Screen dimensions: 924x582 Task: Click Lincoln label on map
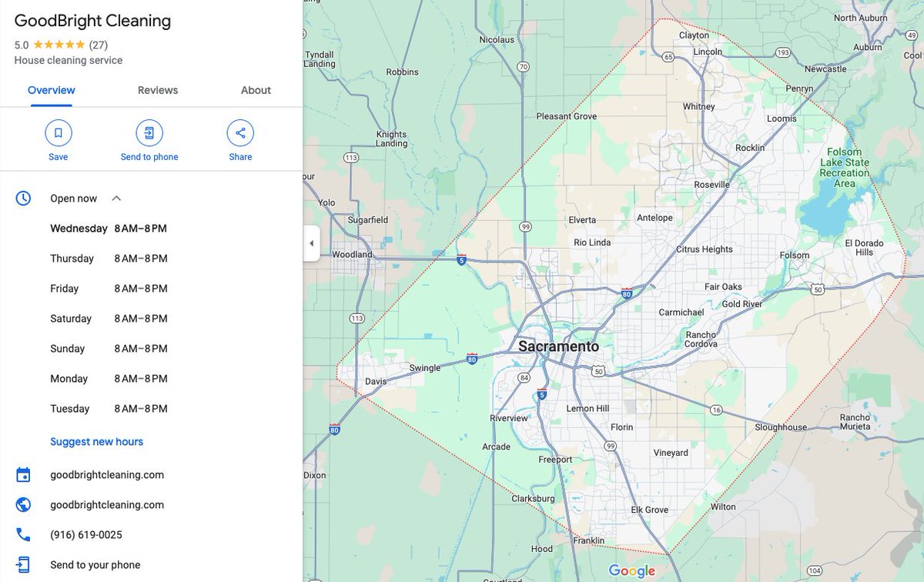[708, 52]
